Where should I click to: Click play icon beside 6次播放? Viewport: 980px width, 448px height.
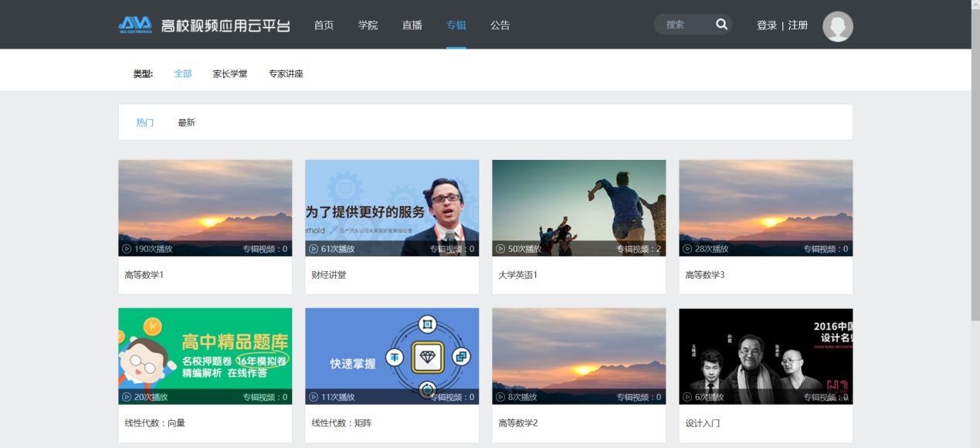pos(687,397)
